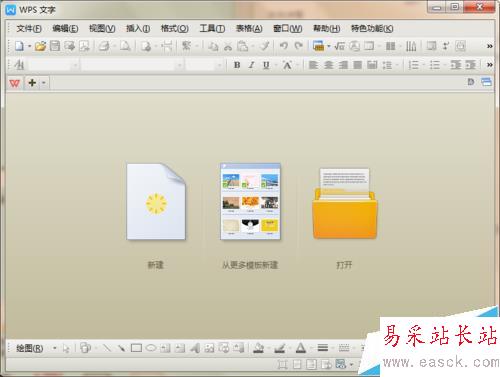
Task: Click the line spacing icon
Action: click(387, 65)
